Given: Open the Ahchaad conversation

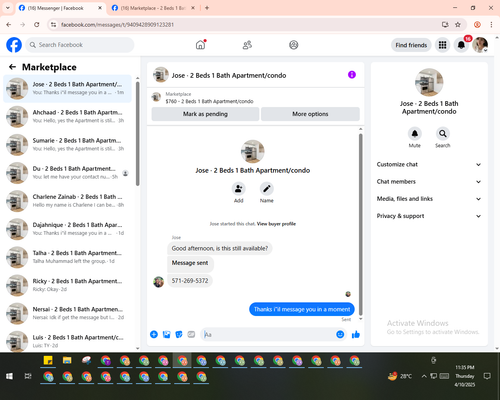Looking at the screenshot, I should [x=67, y=116].
